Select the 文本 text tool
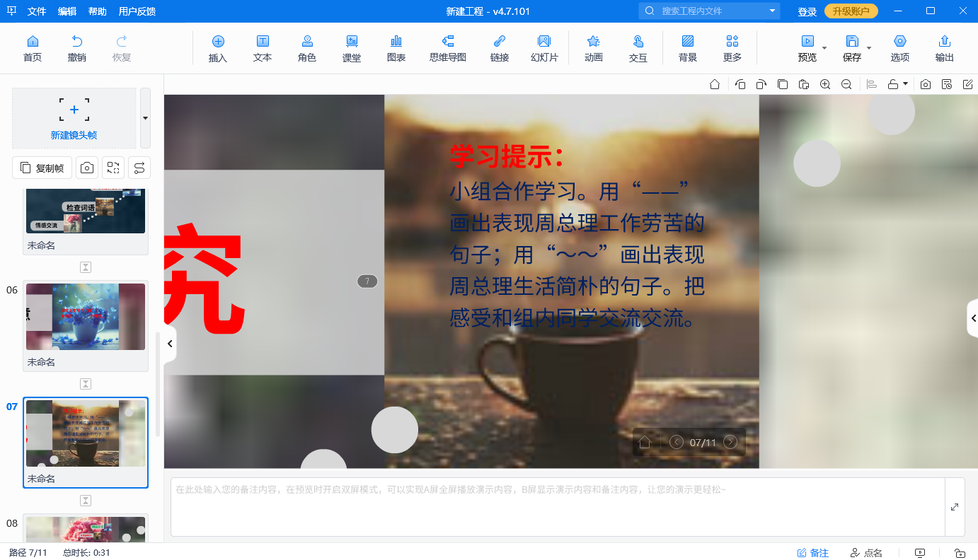Screen dimensions: 978x560 (x=263, y=48)
